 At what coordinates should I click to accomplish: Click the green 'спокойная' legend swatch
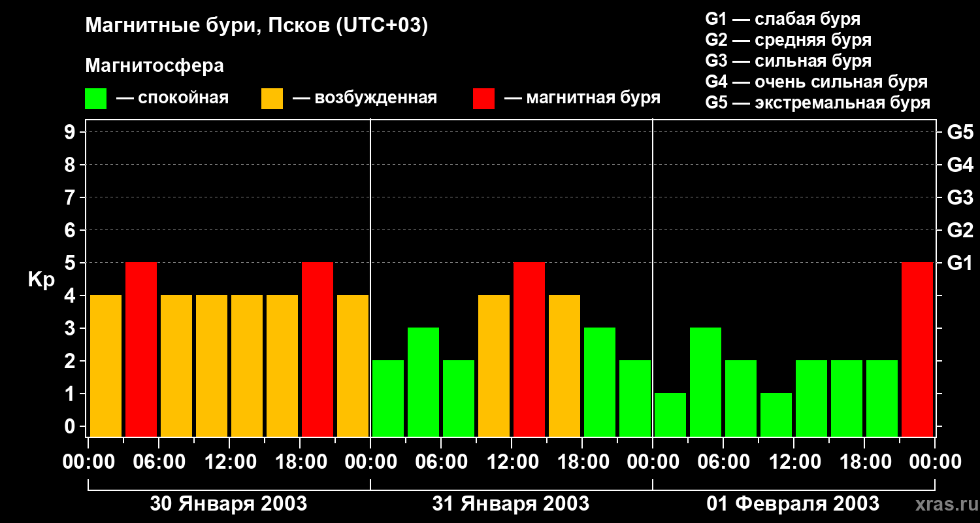point(96,99)
